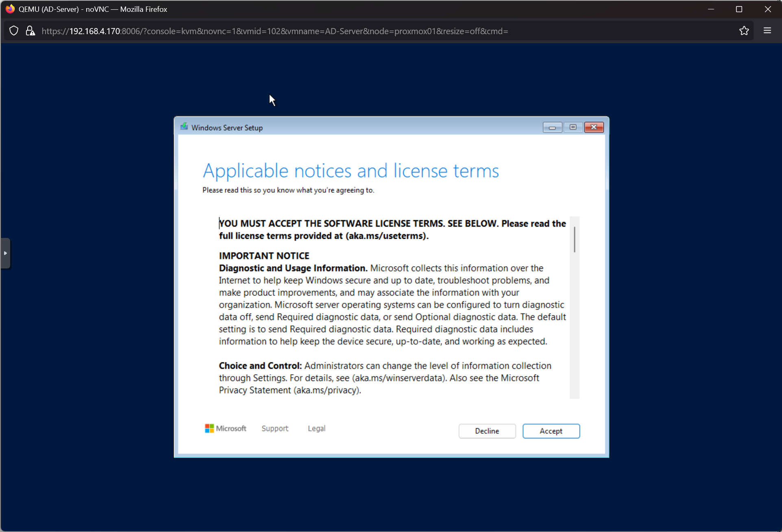
Task: Open Firefox hamburger application menu
Action: coord(767,31)
